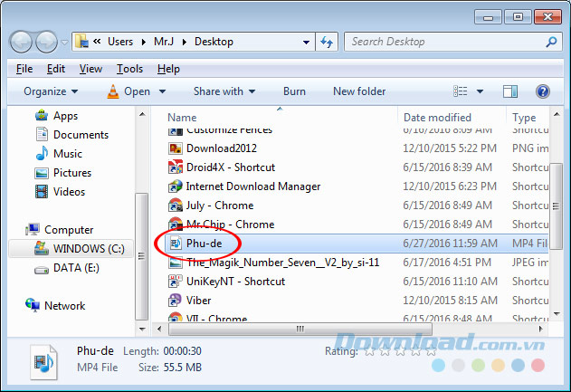Expand the Open button dropdown arrow

point(162,91)
